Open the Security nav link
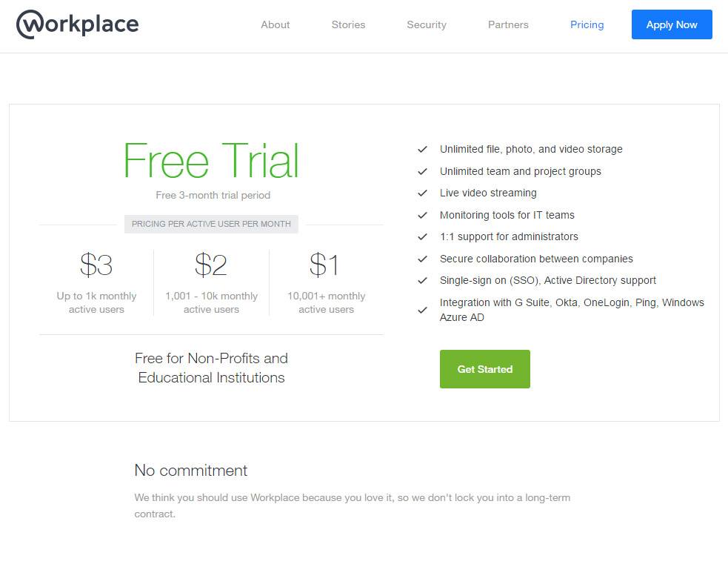The height and width of the screenshot is (567, 728). point(427,24)
